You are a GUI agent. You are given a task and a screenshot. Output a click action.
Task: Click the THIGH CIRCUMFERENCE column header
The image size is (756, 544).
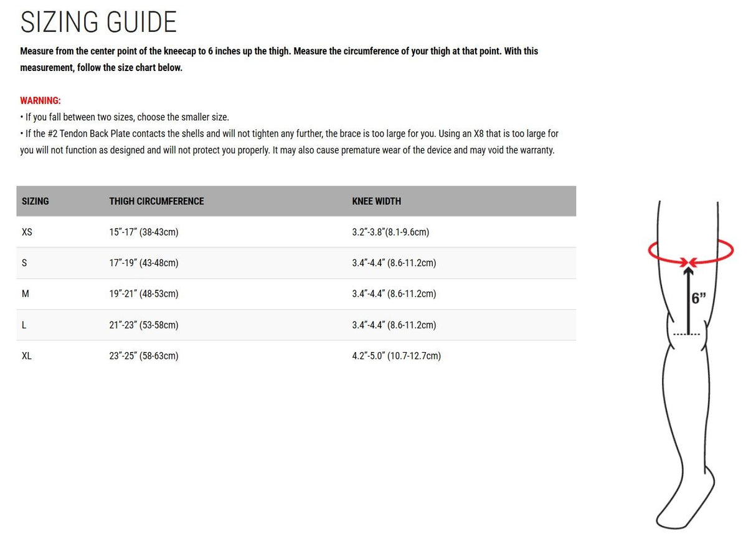[156, 201]
